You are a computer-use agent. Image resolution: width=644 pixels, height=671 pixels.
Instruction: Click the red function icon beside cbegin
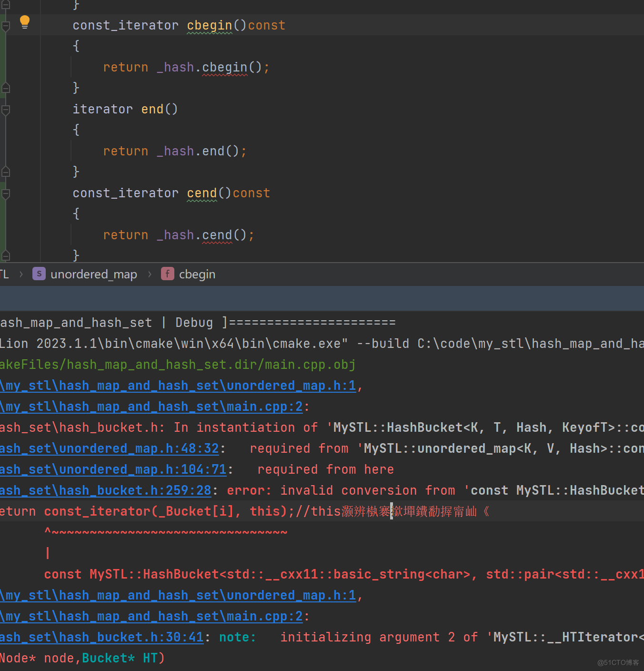[167, 274]
